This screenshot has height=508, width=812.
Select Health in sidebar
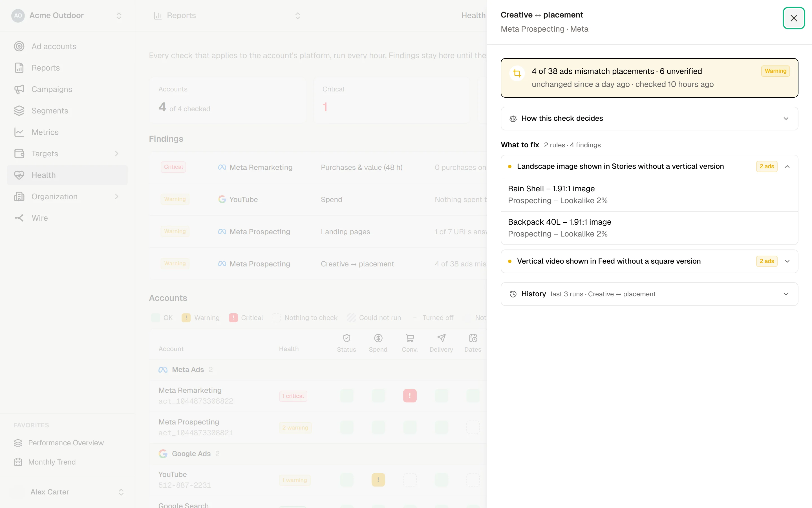(x=67, y=175)
